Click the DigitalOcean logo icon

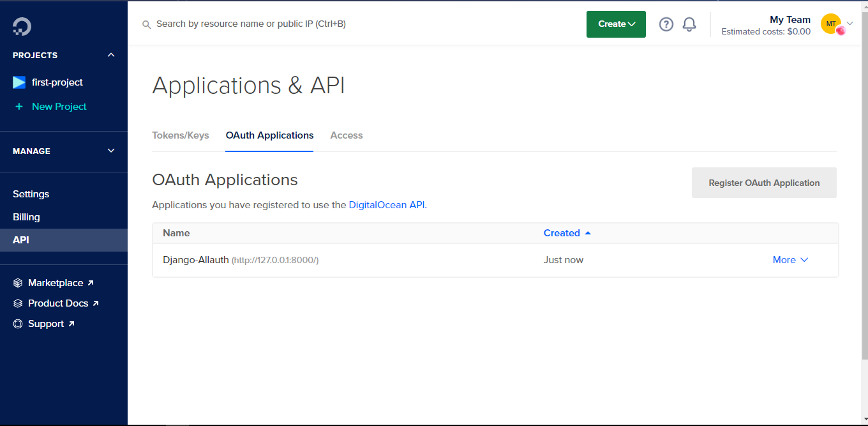tap(22, 26)
